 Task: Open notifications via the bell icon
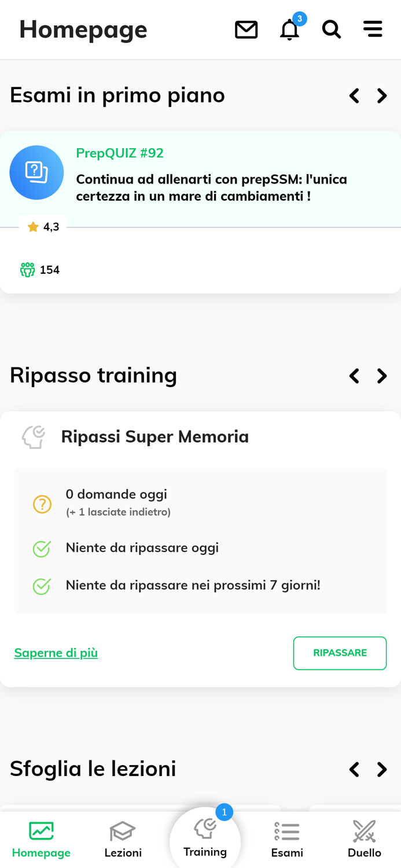289,30
